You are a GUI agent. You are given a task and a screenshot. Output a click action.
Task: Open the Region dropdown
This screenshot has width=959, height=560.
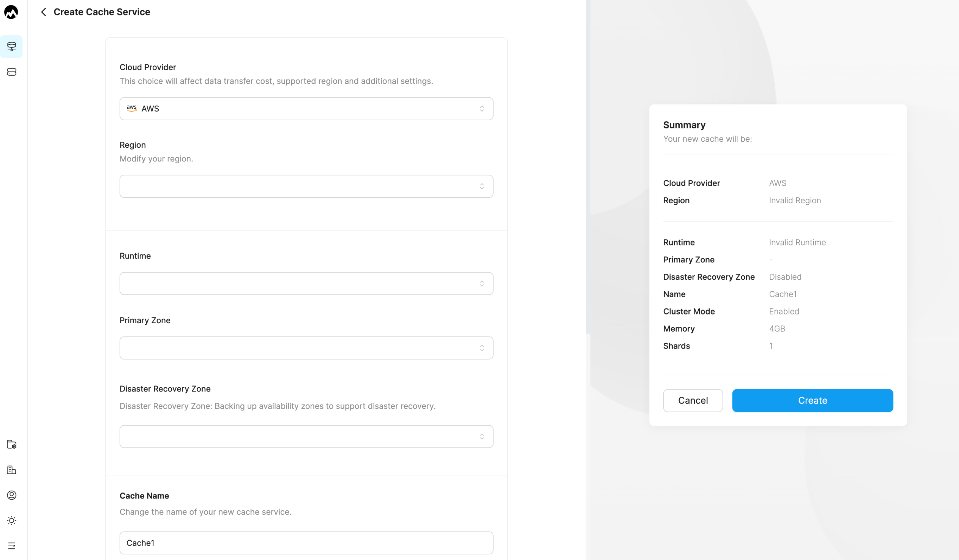click(x=306, y=186)
